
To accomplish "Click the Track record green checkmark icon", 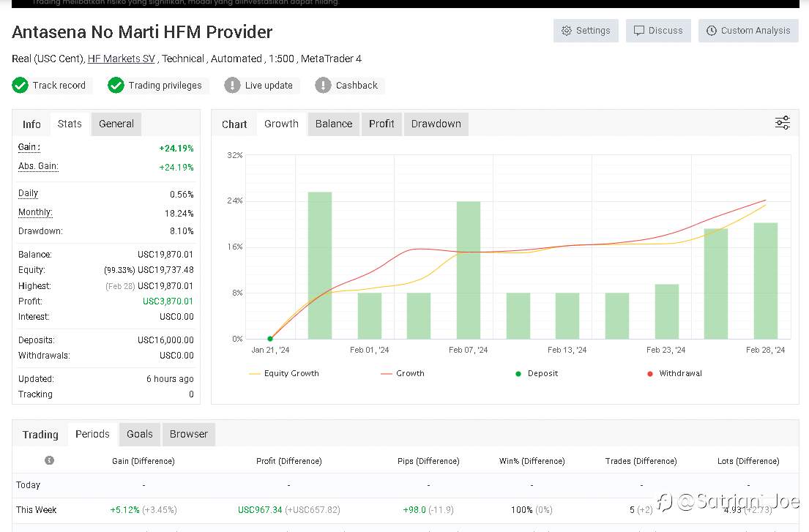I will click(20, 85).
